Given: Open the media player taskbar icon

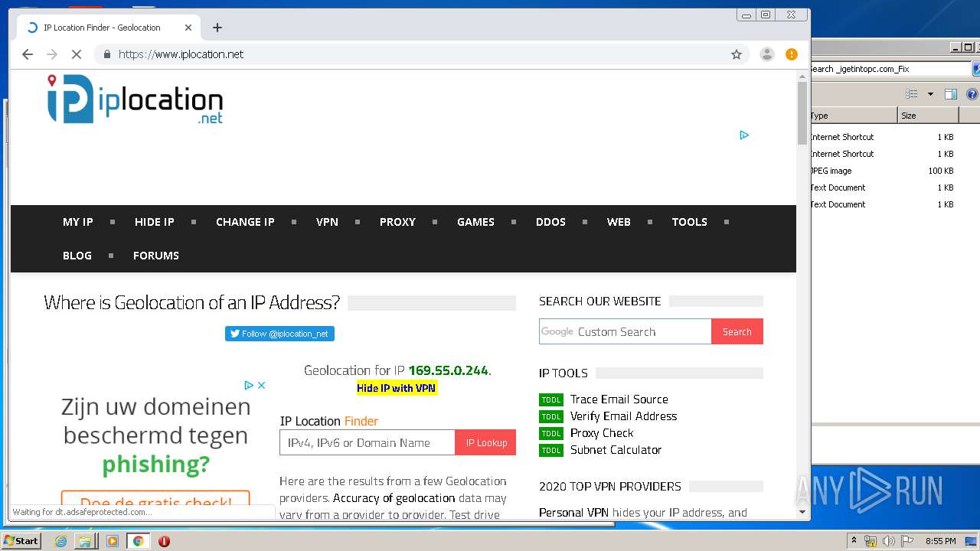Looking at the screenshot, I should [x=113, y=541].
